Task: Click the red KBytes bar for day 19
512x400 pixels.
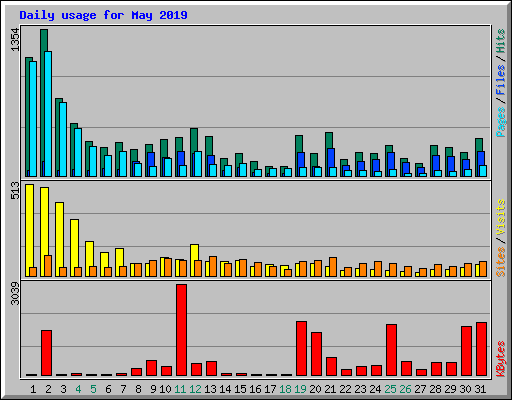Action: coord(301,348)
